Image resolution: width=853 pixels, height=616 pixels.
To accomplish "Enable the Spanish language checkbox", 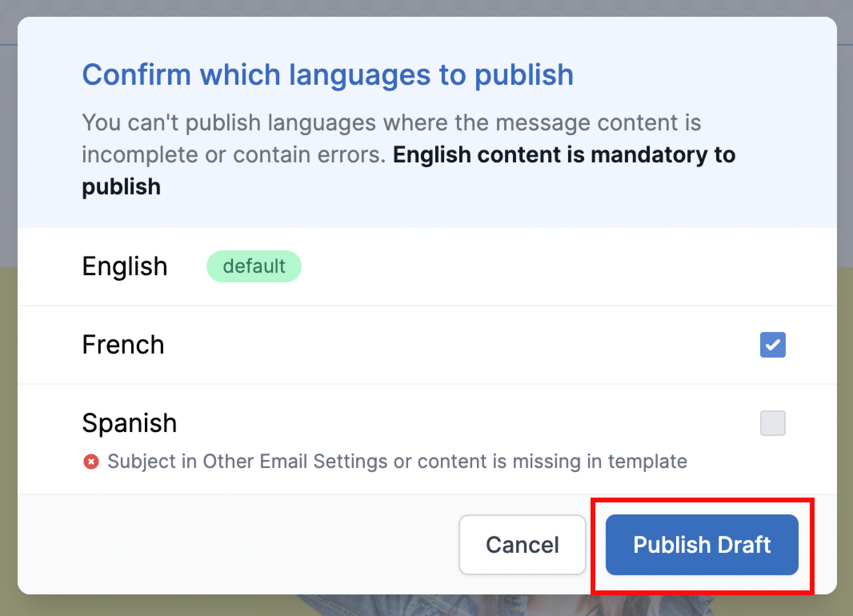I will (773, 423).
